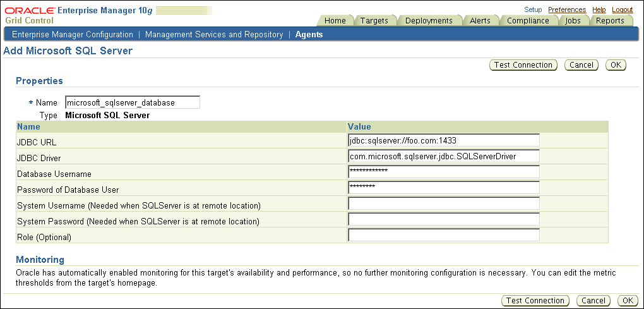
Task: Click the Role (Optional) label
Action: click(44, 237)
